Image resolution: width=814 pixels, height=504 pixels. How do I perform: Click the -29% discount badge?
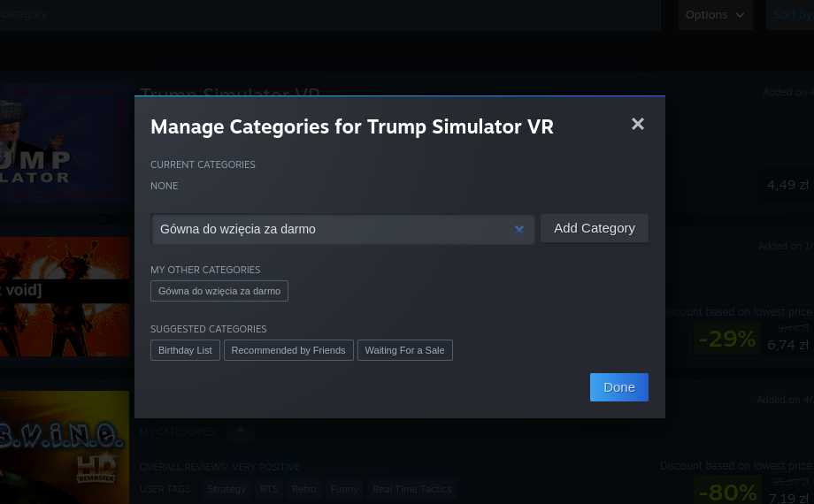pos(726,339)
